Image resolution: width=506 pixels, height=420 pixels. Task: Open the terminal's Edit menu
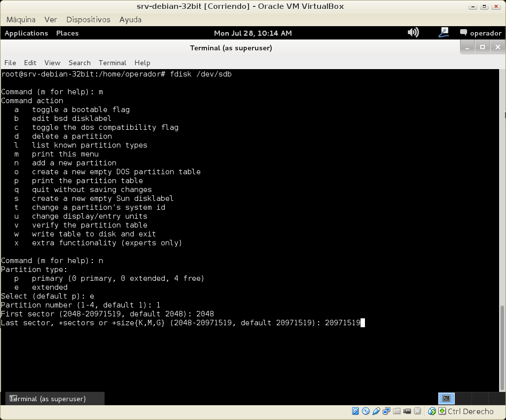[30, 63]
